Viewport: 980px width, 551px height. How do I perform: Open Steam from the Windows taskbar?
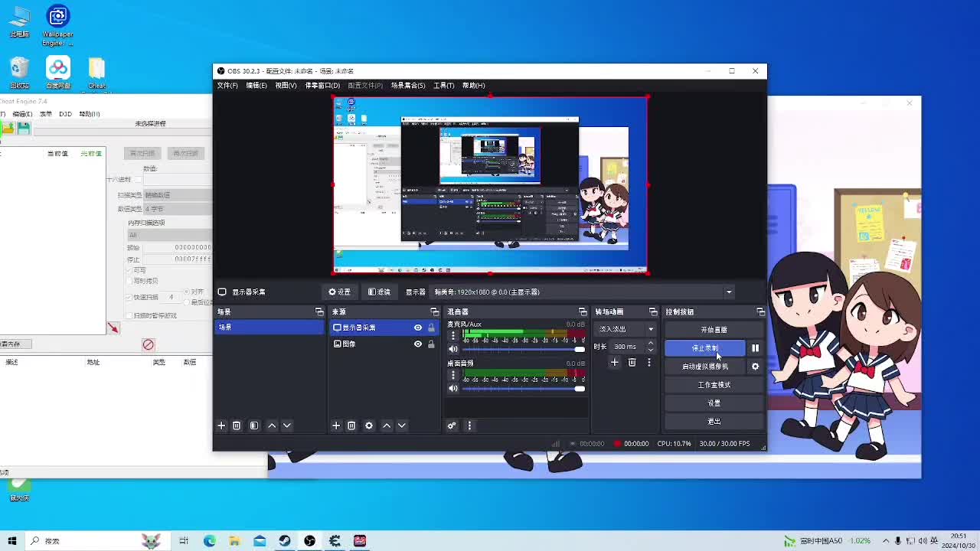click(285, 541)
